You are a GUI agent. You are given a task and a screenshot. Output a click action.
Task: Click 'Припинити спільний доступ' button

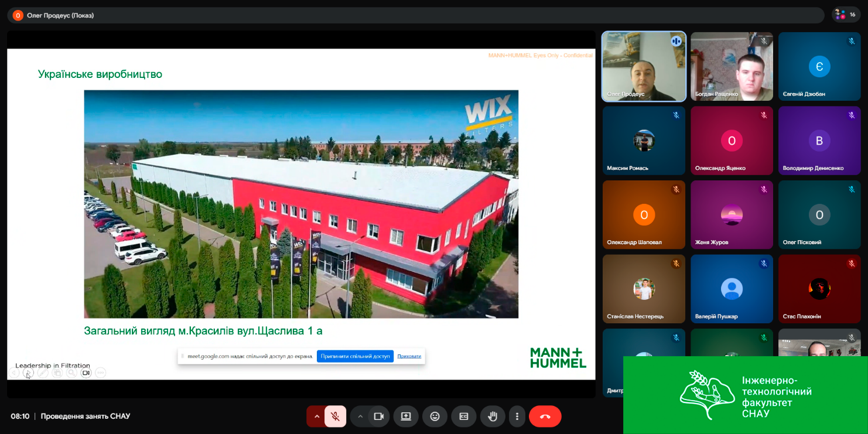355,356
